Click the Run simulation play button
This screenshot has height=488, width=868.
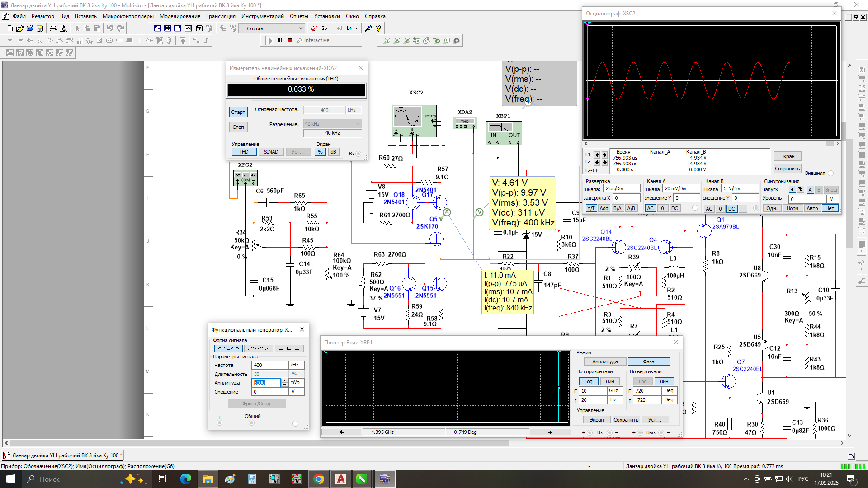(x=270, y=41)
